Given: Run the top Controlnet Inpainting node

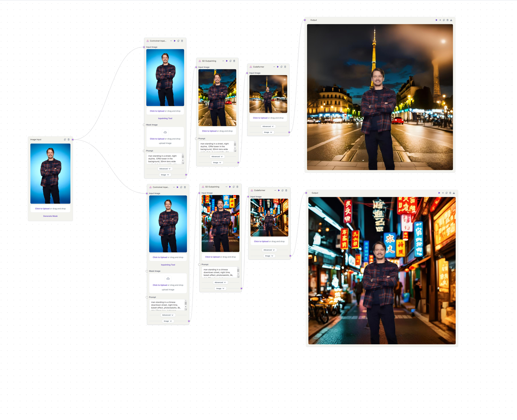Looking at the screenshot, I should point(175,41).
